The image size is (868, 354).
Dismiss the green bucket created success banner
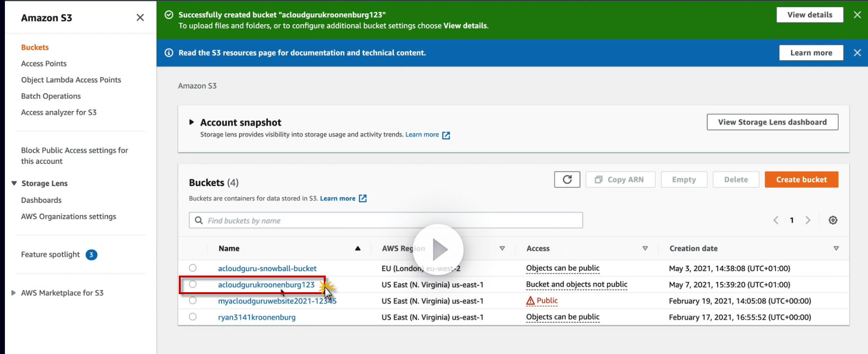(857, 15)
